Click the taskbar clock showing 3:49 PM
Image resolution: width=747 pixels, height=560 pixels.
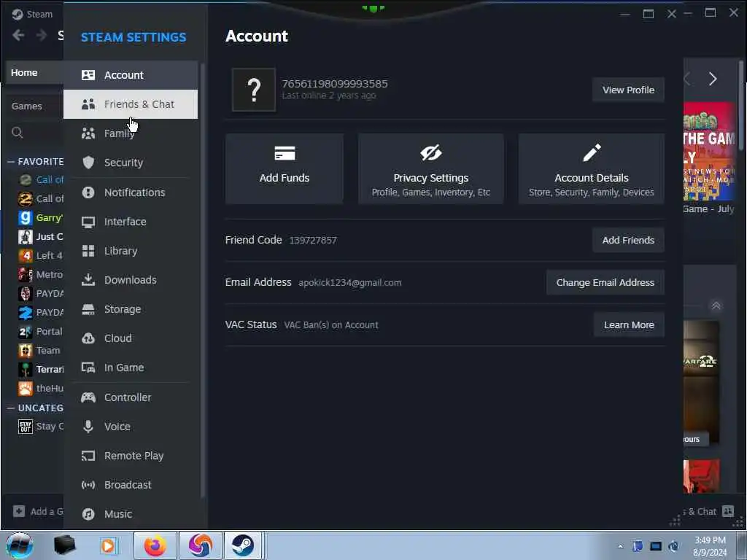click(710, 546)
